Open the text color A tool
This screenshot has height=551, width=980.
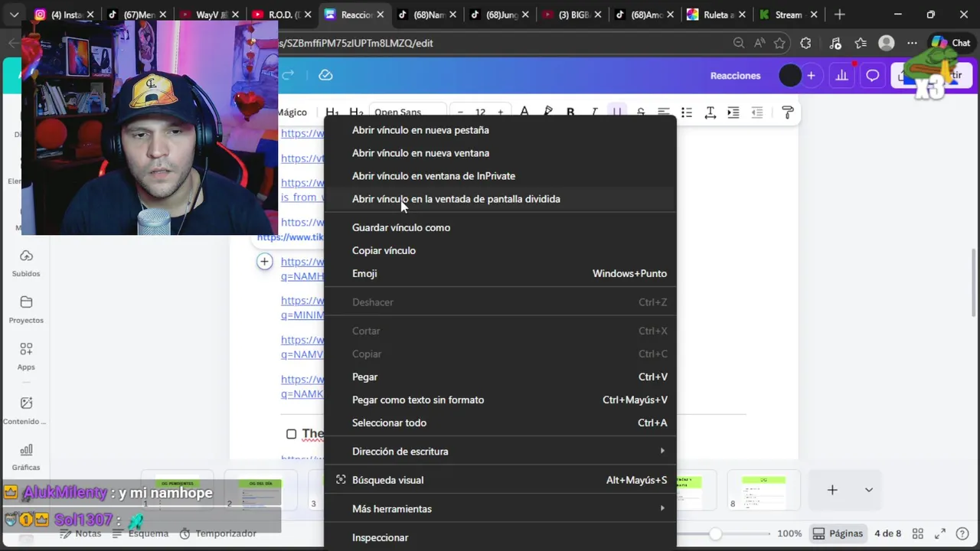click(x=524, y=112)
